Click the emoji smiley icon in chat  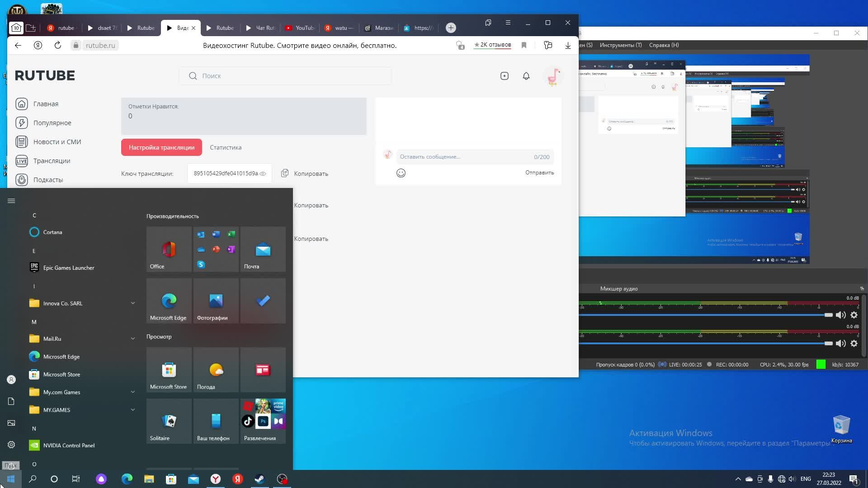click(x=401, y=173)
